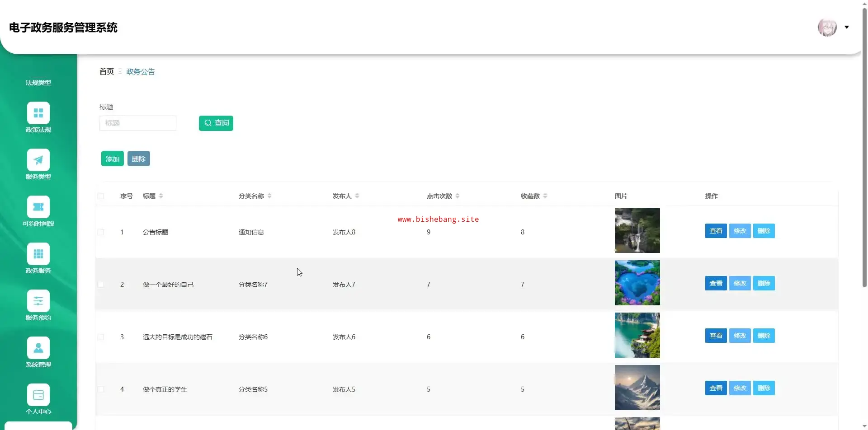Click the user avatar in the header
868x430 pixels.
(x=827, y=28)
